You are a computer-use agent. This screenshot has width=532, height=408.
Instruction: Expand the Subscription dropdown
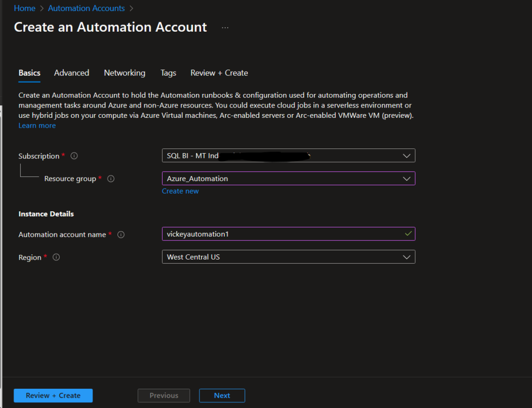tap(288, 156)
